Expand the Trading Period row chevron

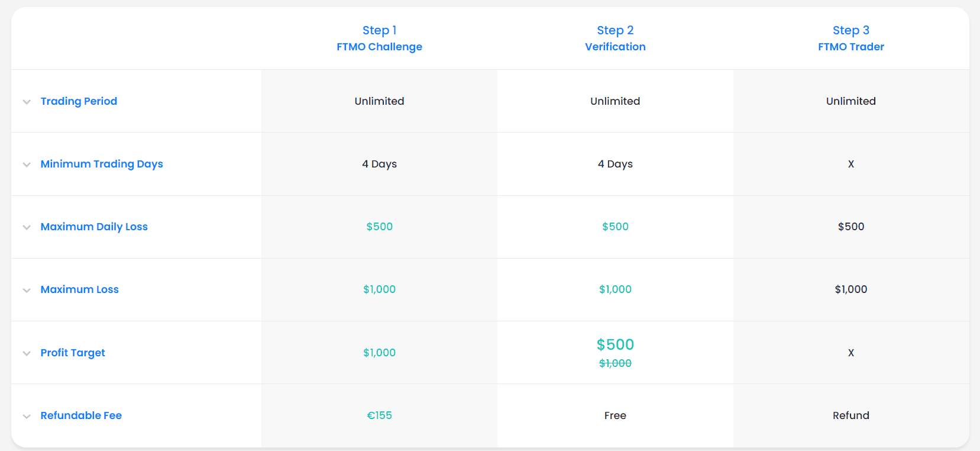[27, 102]
